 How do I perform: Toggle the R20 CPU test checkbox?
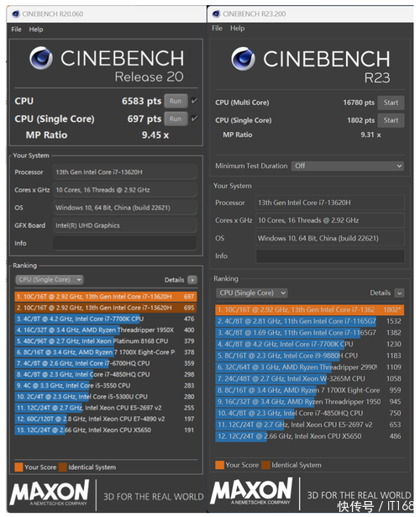(x=194, y=101)
